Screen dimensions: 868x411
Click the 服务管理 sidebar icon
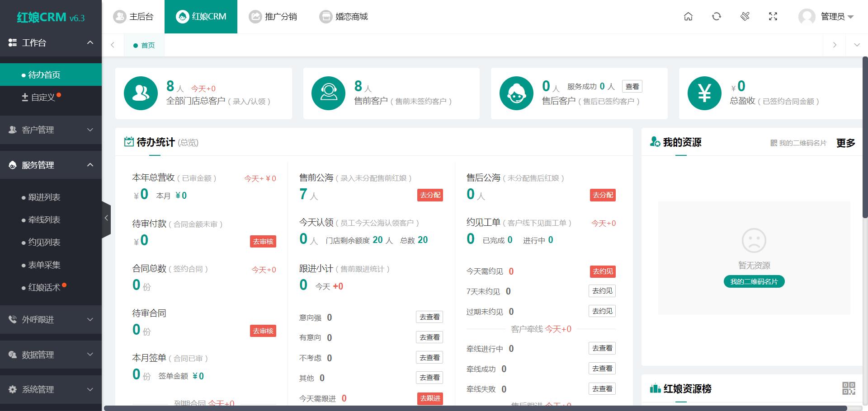(13, 165)
